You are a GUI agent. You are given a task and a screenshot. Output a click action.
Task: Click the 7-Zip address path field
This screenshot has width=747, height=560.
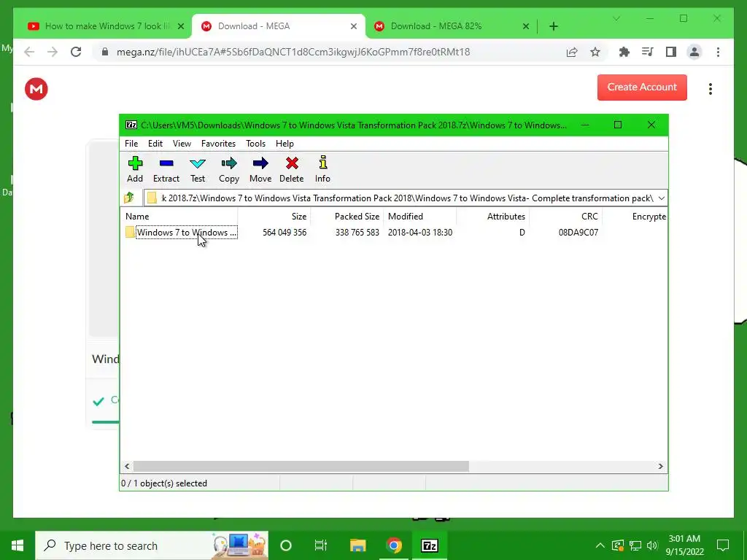click(405, 198)
